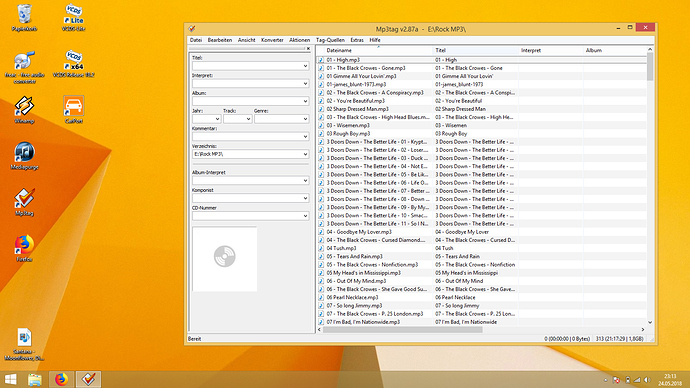690x388 pixels.
Task: Select the Firefox desktop shortcut
Action: click(25, 248)
